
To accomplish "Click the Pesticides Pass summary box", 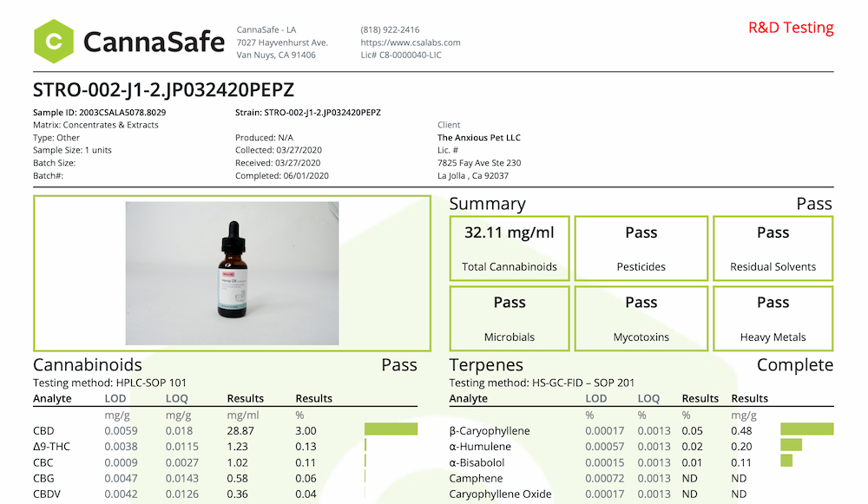I will coord(641,248).
